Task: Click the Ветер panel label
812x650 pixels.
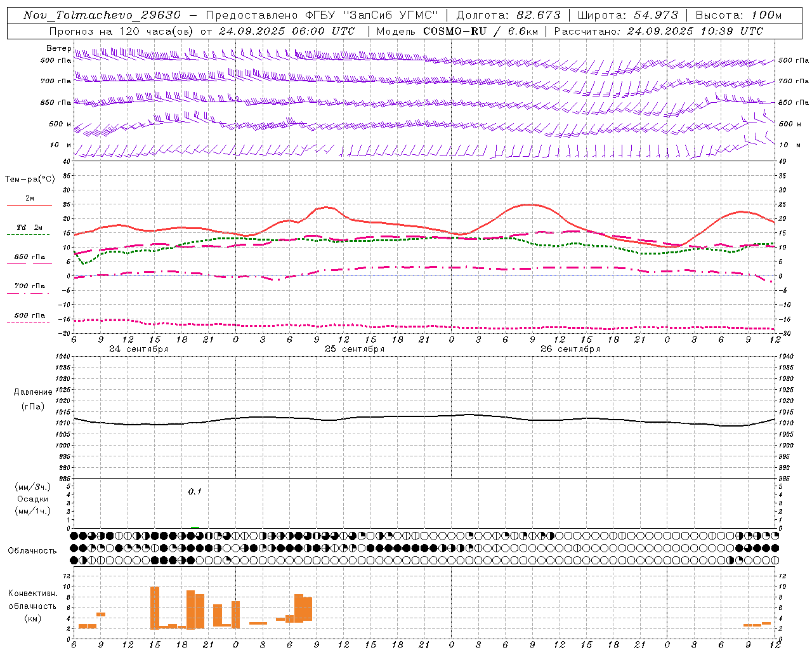Action: [x=58, y=48]
